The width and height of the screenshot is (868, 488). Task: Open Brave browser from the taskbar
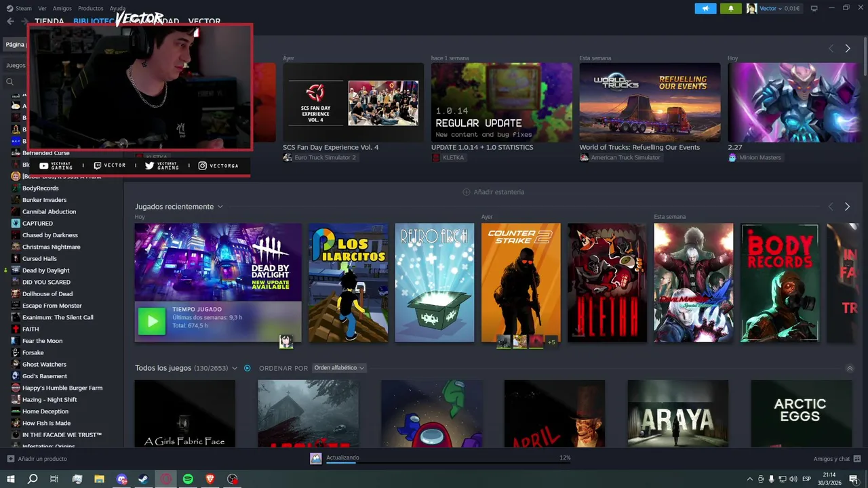pyautogui.click(x=210, y=479)
